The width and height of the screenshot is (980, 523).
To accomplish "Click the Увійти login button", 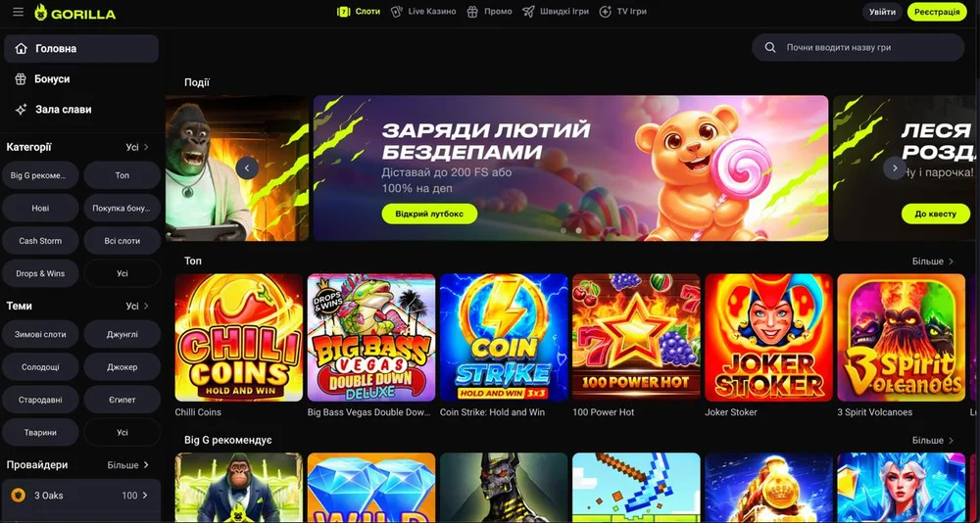I will (x=882, y=12).
